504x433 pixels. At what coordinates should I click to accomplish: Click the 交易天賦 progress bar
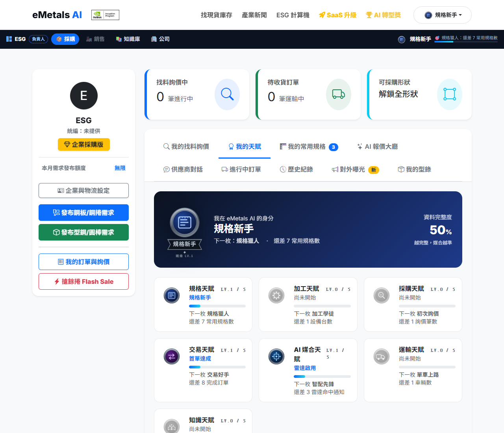pyautogui.click(x=217, y=367)
